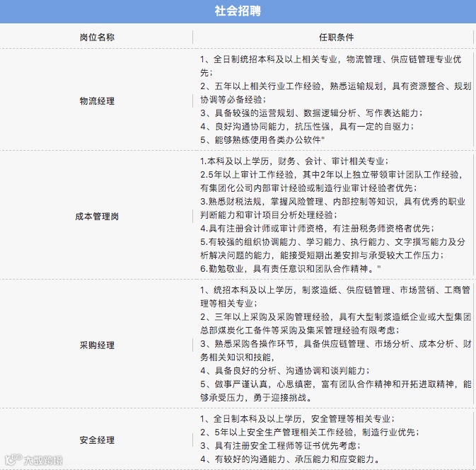This screenshot has width=476, height=470.
Task: Select line 5年以上审计工作经验
Action: click(332, 174)
